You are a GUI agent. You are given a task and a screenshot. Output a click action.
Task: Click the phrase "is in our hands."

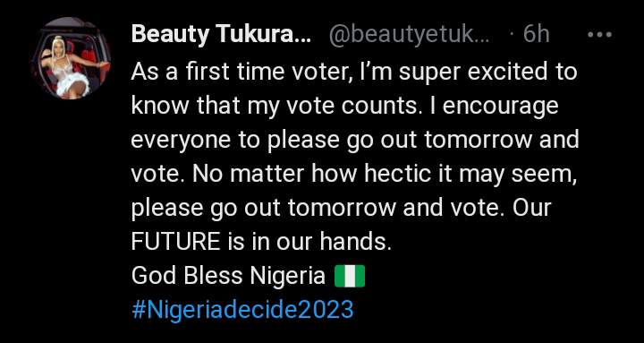coord(308,242)
